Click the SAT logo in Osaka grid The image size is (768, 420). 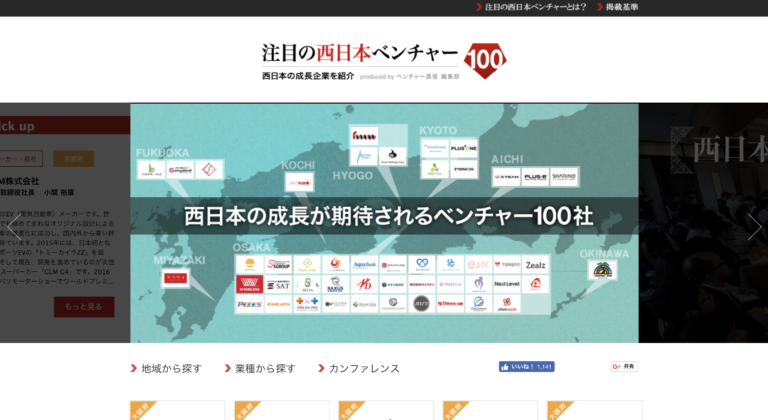[x=278, y=284]
